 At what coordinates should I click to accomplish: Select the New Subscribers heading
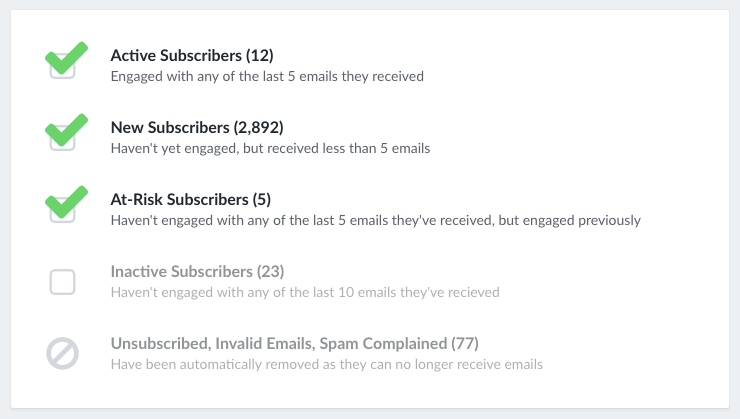[x=197, y=127]
